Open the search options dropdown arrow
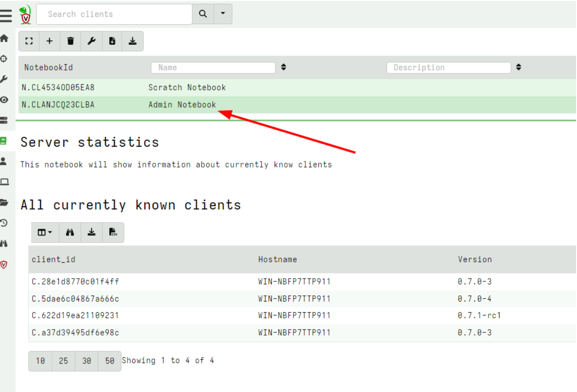The height and width of the screenshot is (392, 577). 223,14
